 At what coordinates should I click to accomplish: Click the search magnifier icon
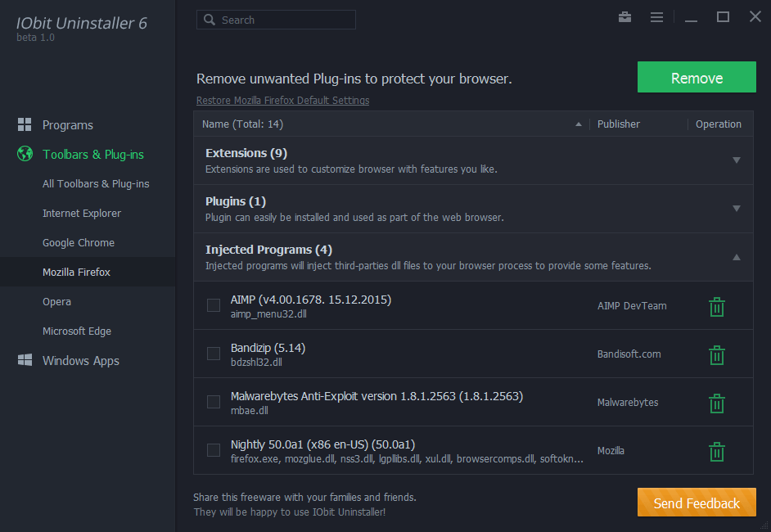pos(210,20)
